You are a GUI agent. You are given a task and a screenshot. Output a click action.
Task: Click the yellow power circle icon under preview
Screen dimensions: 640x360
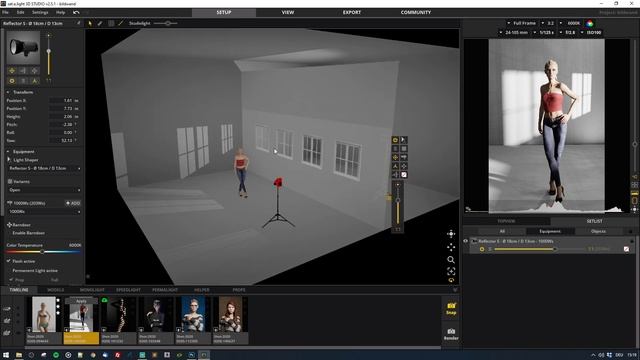click(x=12, y=81)
